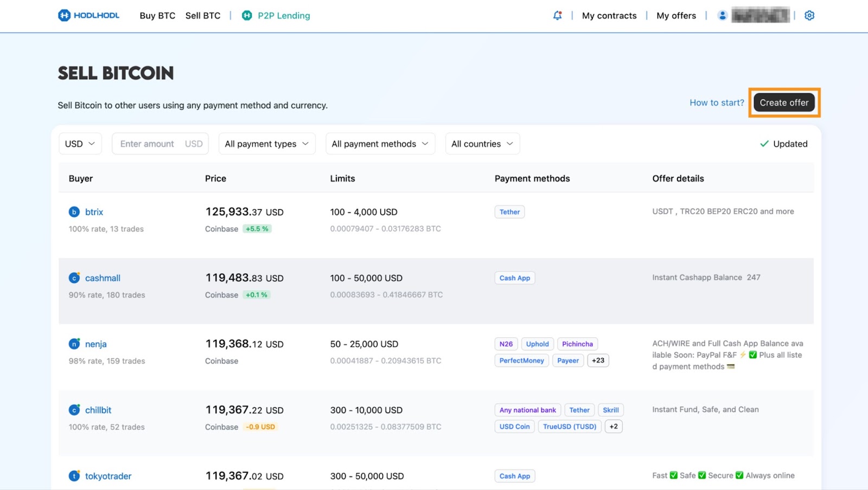The width and height of the screenshot is (868, 490).
Task: Open tokyotrader's profile link
Action: click(x=108, y=476)
